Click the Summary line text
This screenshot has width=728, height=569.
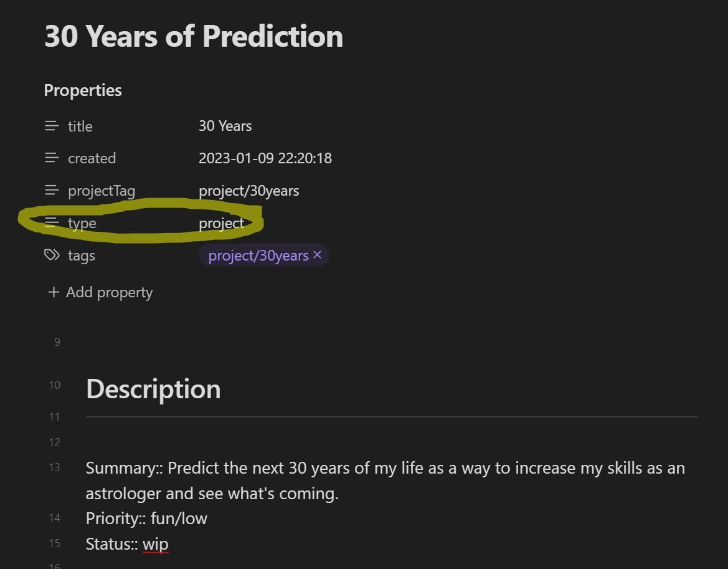385,468
